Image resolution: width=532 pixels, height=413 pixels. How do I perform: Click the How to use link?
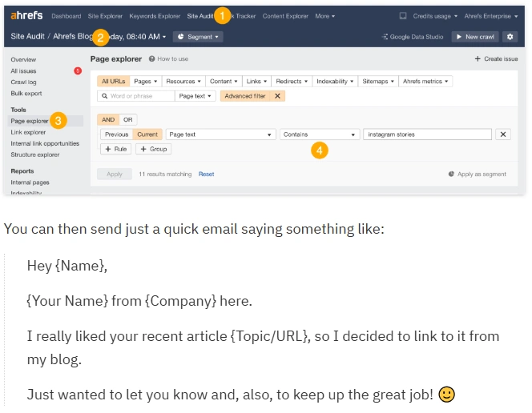click(173, 58)
